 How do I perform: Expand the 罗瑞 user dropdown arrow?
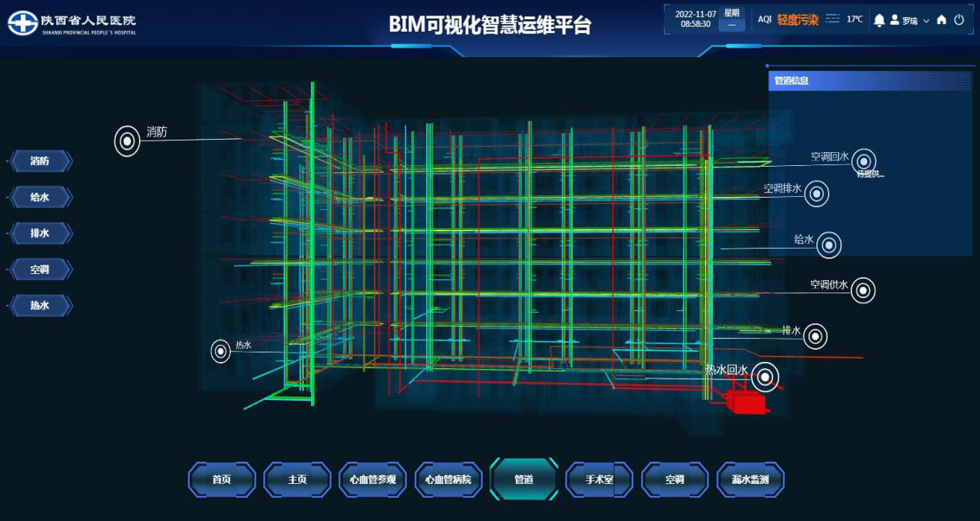click(926, 21)
